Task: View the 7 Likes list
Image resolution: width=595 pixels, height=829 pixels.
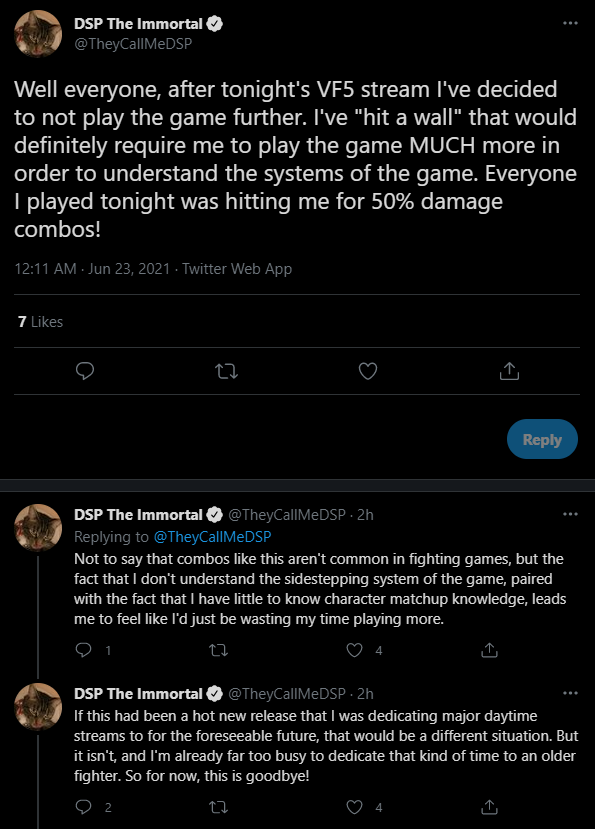Action: (x=40, y=321)
